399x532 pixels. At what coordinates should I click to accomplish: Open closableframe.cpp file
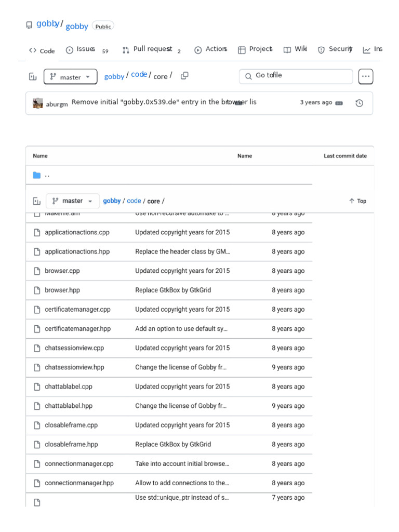tap(71, 425)
